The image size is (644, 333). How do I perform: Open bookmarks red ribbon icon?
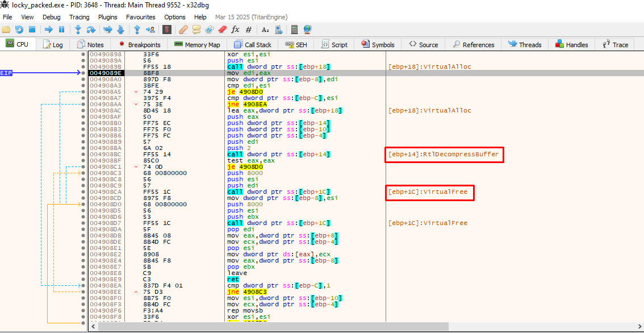pyautogui.click(x=222, y=30)
